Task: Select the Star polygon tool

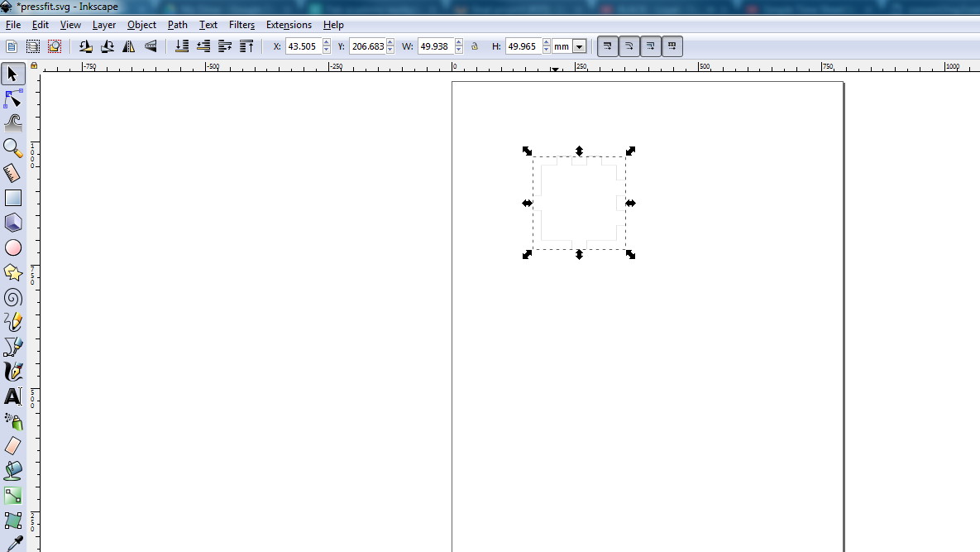Action: click(12, 272)
